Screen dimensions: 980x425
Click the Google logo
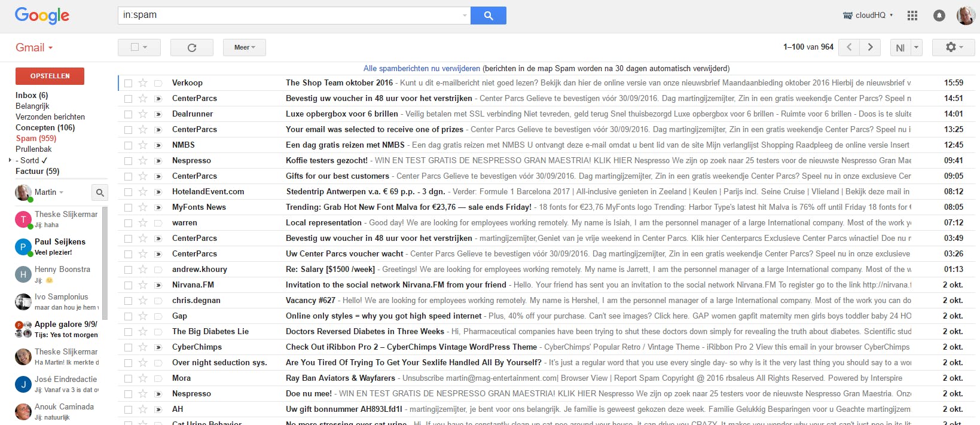[42, 16]
